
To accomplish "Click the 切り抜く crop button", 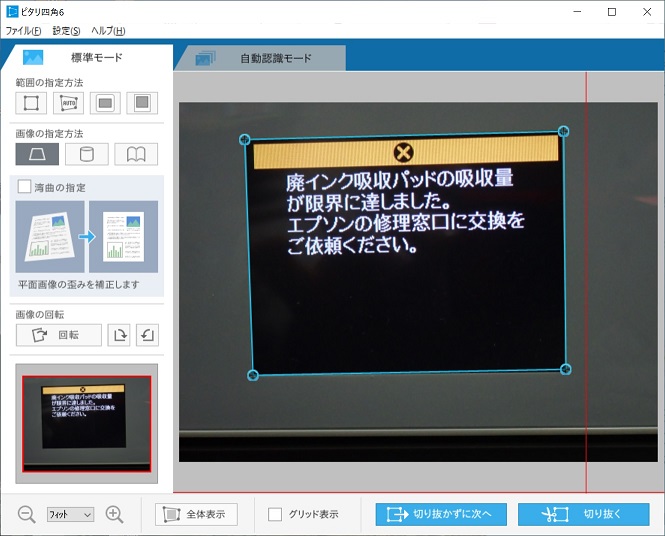I will (584, 514).
